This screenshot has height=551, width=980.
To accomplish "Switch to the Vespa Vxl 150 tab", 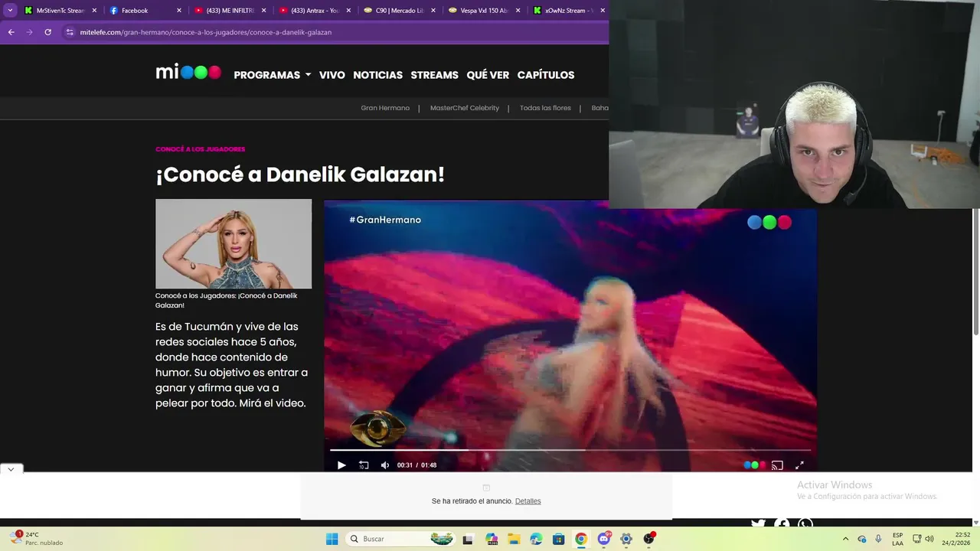I will 485,11.
